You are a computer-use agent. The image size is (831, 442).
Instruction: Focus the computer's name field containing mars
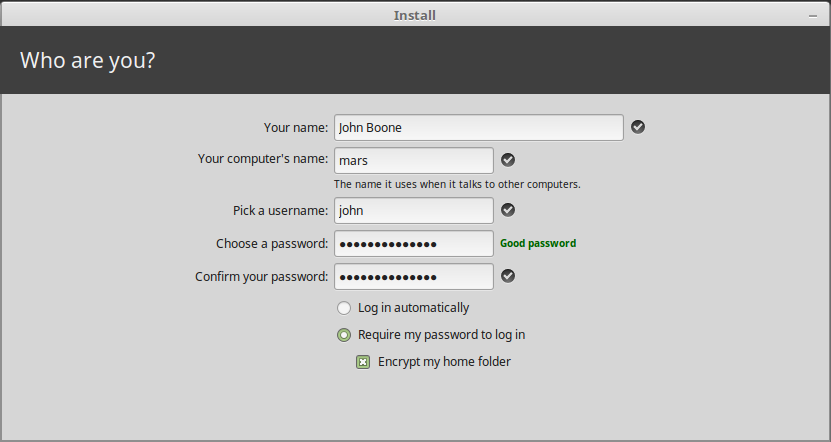coord(413,160)
